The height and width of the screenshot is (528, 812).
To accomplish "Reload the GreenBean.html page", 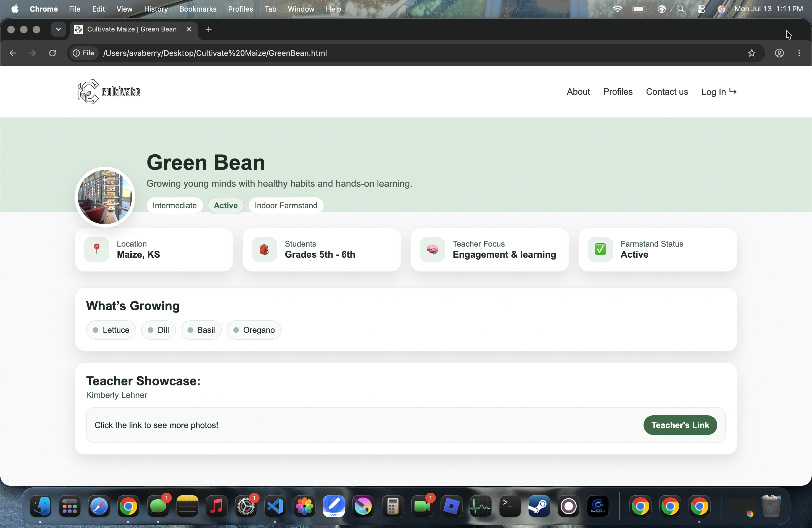I will pos(52,53).
